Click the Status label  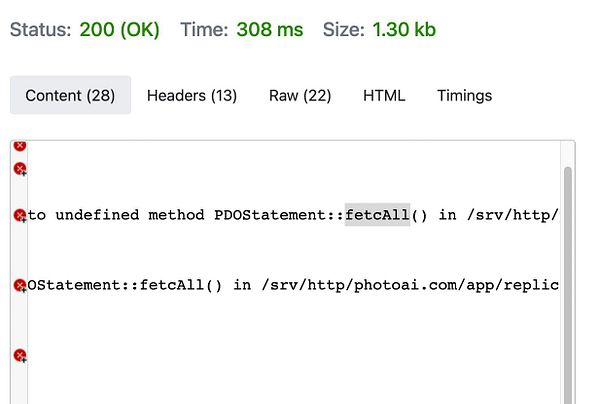click(41, 30)
